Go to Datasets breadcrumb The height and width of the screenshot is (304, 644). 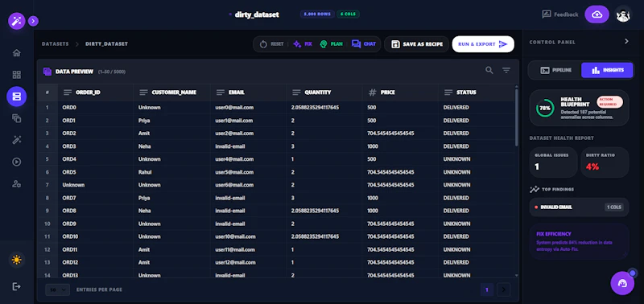click(x=55, y=44)
